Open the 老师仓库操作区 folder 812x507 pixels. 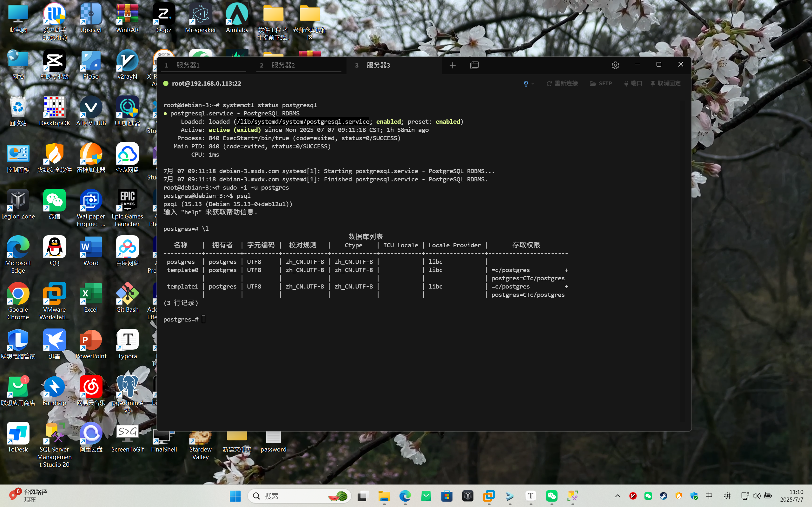click(310, 22)
